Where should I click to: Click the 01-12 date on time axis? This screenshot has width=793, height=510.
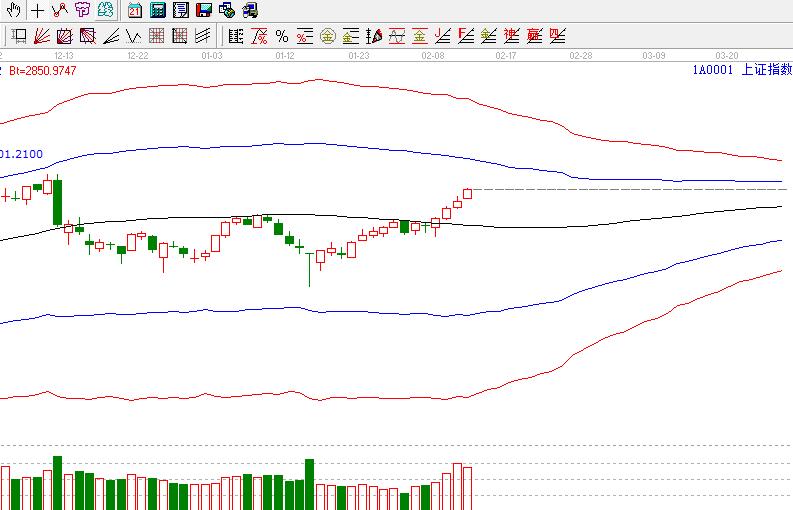[285, 55]
